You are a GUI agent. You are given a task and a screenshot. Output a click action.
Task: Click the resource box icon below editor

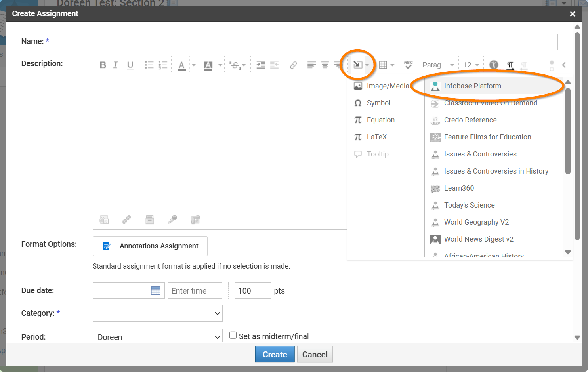pos(150,219)
